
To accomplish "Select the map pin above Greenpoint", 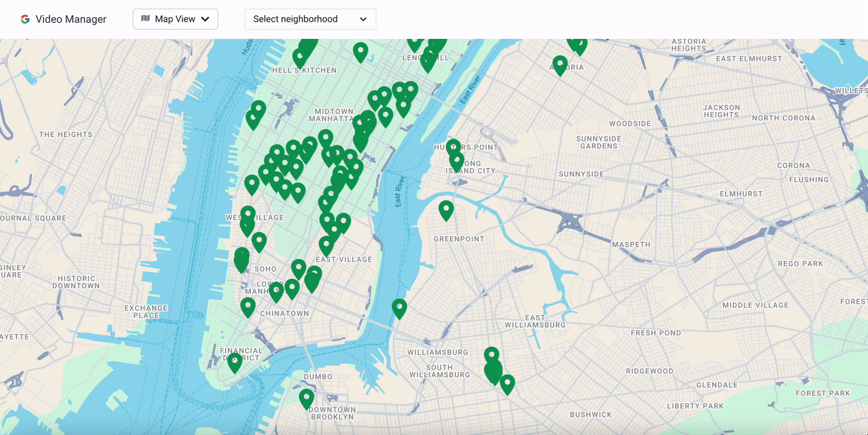I will pyautogui.click(x=446, y=210).
